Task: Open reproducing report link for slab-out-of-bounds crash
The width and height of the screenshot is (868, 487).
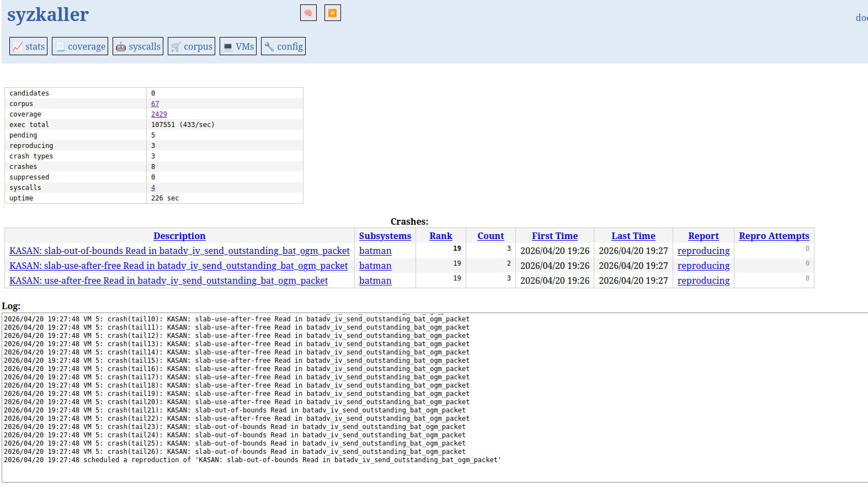Action: 704,251
